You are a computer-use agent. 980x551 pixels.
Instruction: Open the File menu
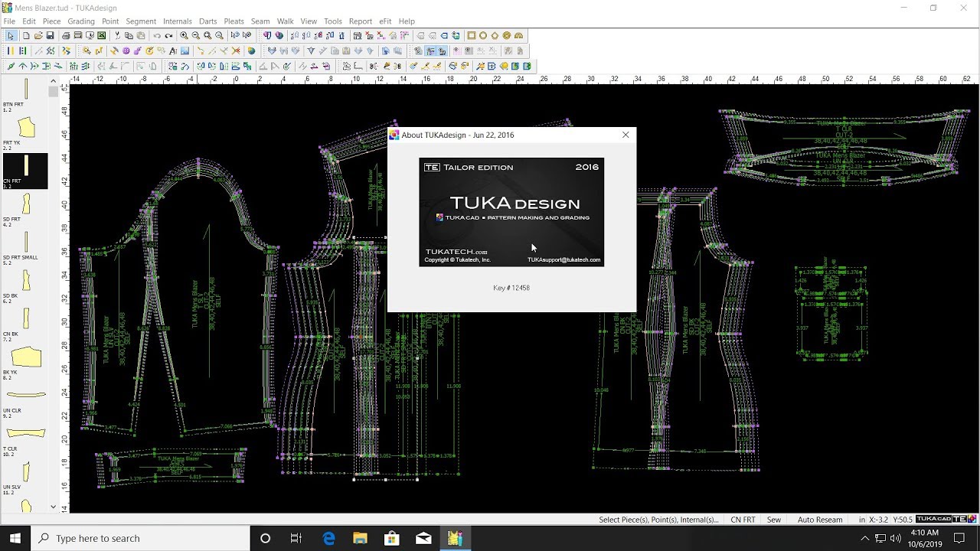click(x=9, y=21)
